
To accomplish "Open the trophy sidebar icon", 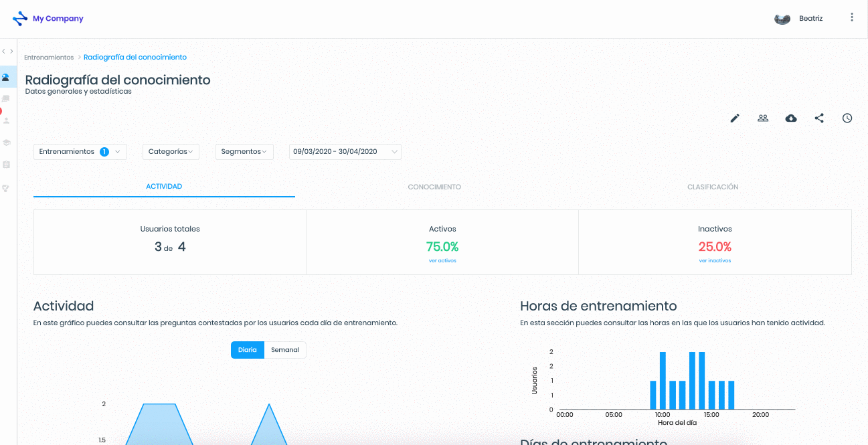I will click(7, 188).
